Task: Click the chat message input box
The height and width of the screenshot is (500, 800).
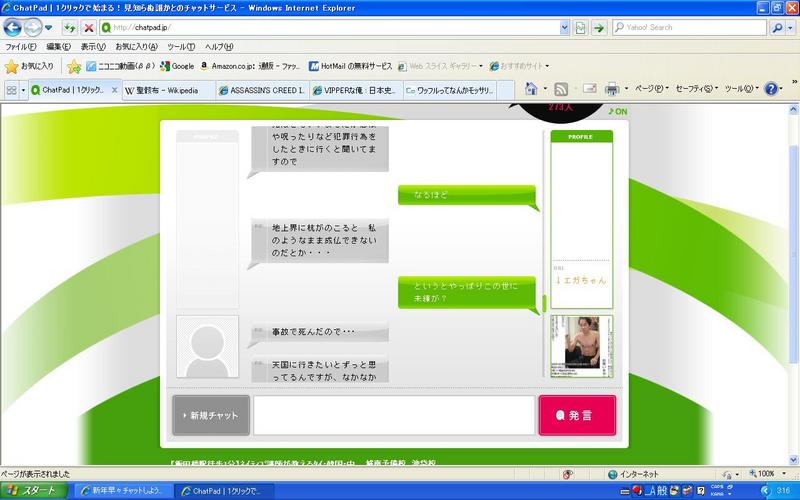Action: click(x=394, y=415)
